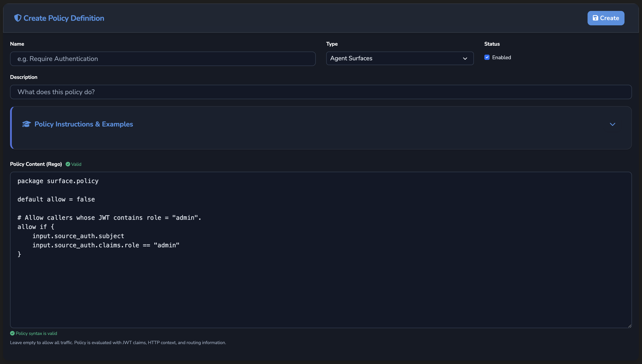Click the 'package surface.policy' line
The image size is (642, 364).
(58, 181)
